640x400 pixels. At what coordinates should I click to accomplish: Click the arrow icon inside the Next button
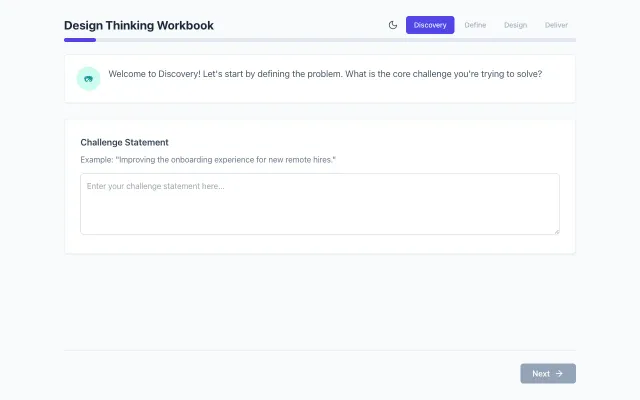point(559,373)
